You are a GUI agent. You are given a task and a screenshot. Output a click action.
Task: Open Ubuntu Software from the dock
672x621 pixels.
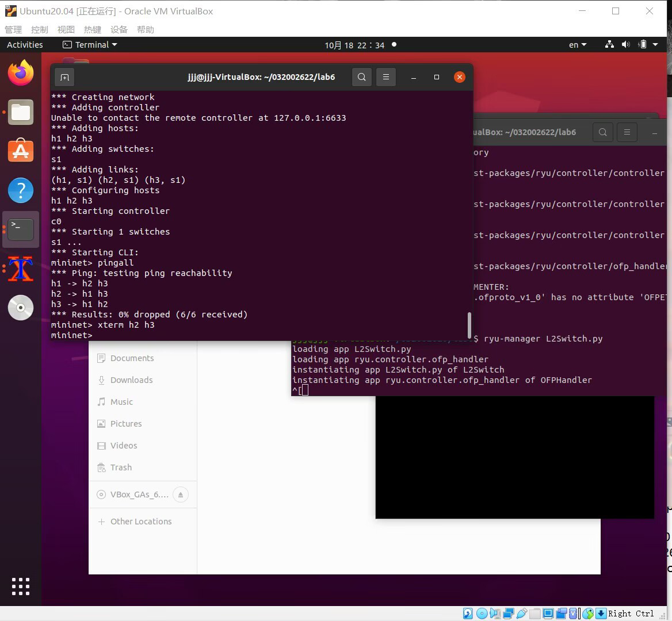click(21, 151)
